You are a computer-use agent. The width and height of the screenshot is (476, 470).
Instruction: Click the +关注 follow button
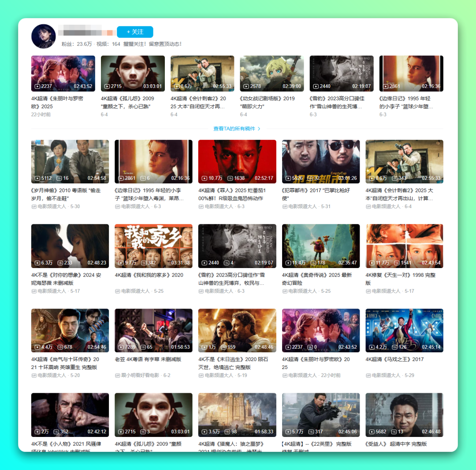(135, 32)
